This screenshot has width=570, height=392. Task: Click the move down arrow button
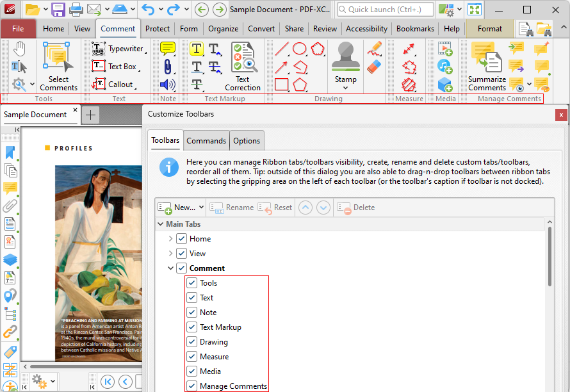click(x=323, y=208)
